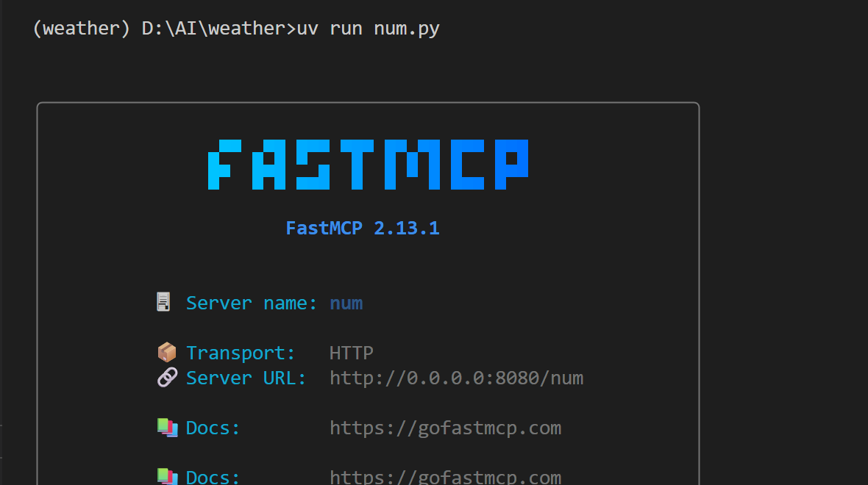Click the FASTMCP pixel-art banner logo

coord(368,165)
